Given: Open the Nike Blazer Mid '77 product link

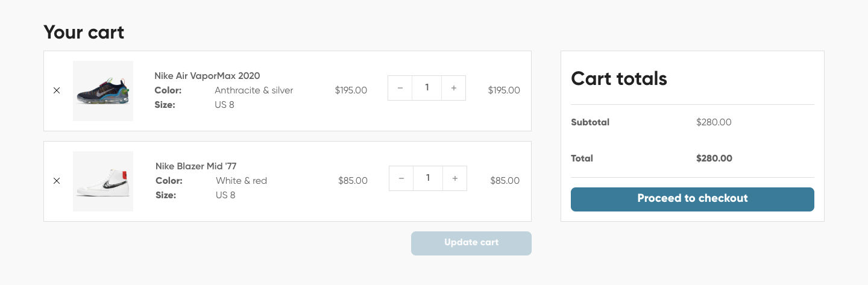Looking at the screenshot, I should [x=196, y=166].
